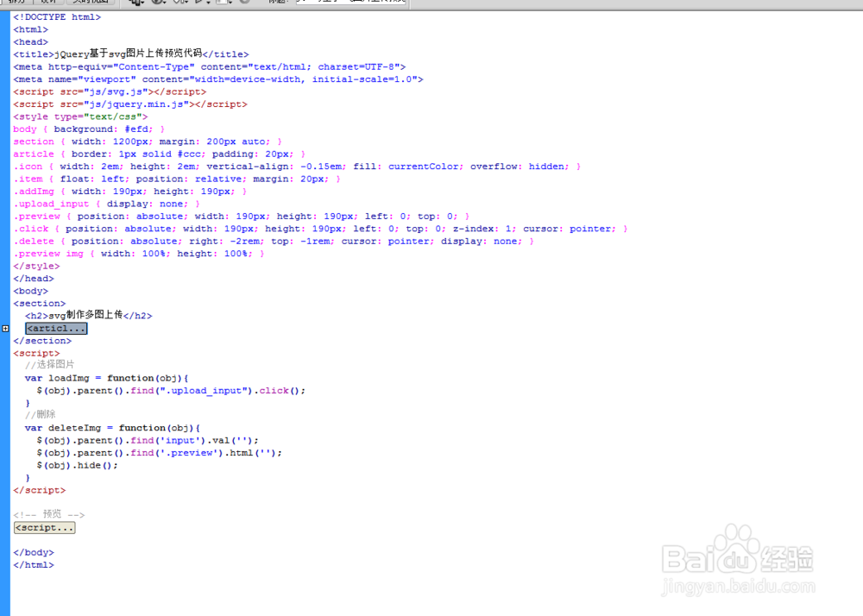Click the HTML comment line with 预览
The image size is (863, 616).
click(x=49, y=515)
